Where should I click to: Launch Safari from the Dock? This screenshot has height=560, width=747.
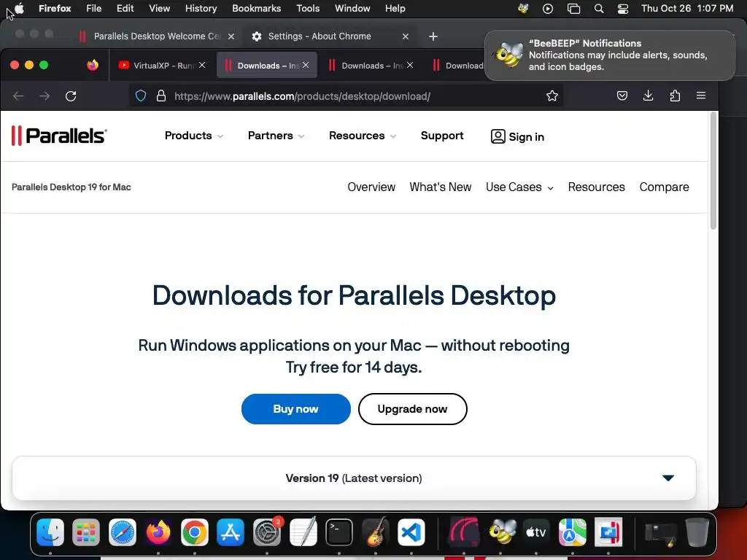(x=123, y=532)
